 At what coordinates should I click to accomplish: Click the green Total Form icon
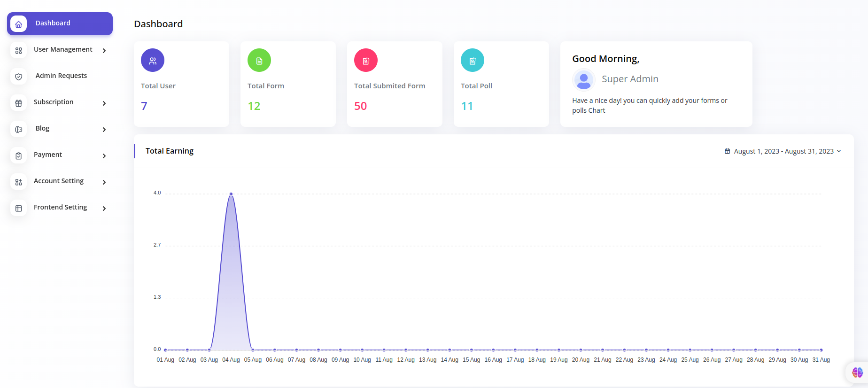point(259,60)
